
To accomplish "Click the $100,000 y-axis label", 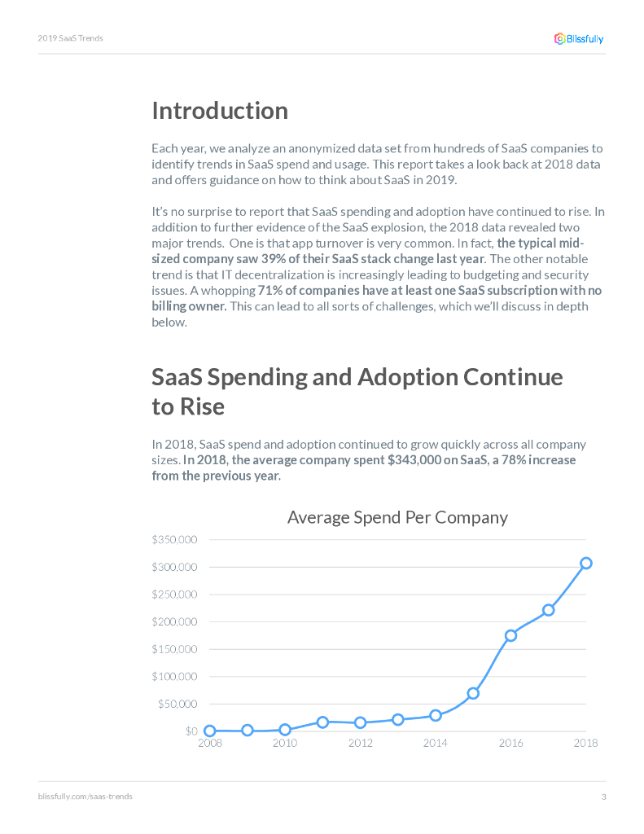I will tap(174, 676).
